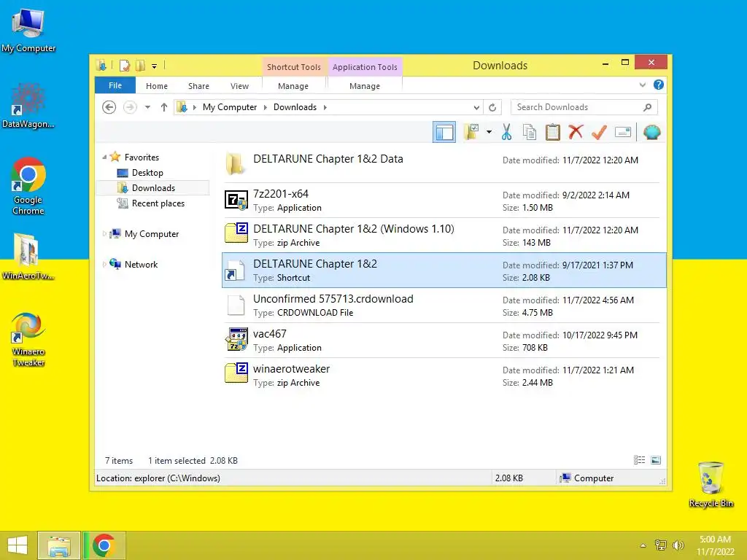Viewport: 747px width, 560px height.
Task: Click the Downloads window title bar folder icon
Action: pyautogui.click(x=101, y=65)
